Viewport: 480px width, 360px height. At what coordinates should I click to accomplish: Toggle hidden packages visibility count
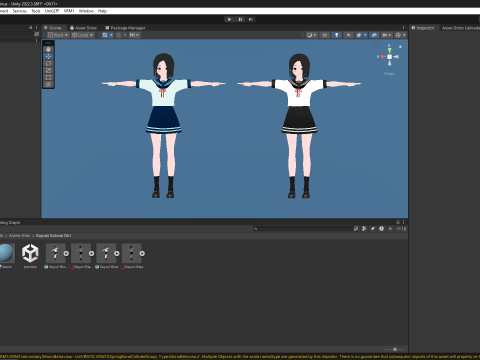click(402, 229)
